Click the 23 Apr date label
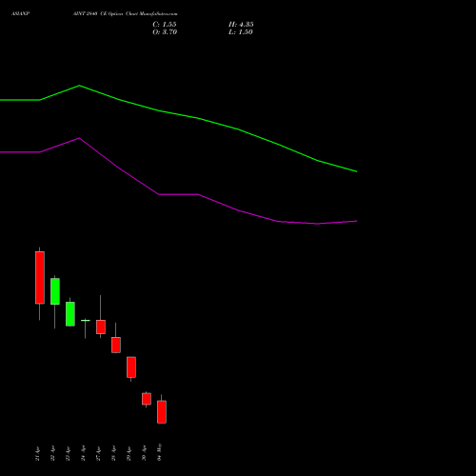Screen dimensions: 476x476 point(68,453)
